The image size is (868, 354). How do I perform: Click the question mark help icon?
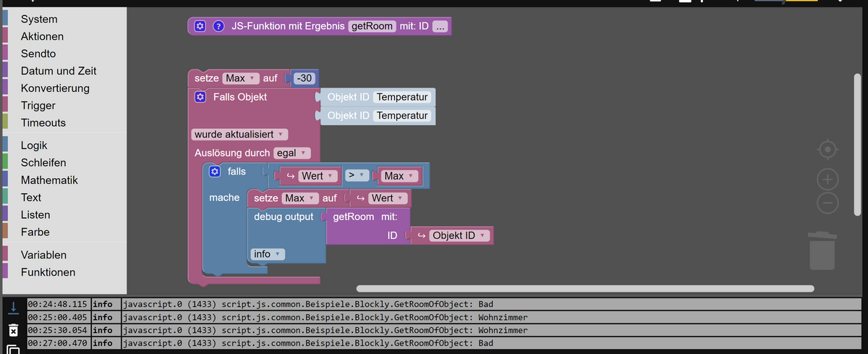coord(217,27)
